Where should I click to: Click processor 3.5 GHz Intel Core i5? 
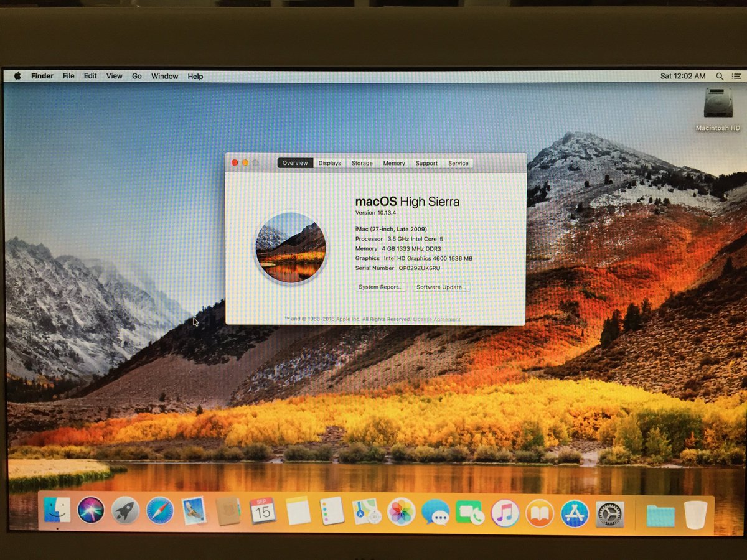[x=415, y=239]
